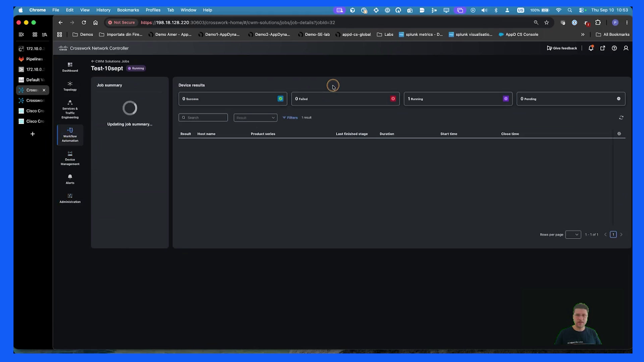Open the Dashboard sidebar section
This screenshot has width=644, height=362.
(x=70, y=67)
